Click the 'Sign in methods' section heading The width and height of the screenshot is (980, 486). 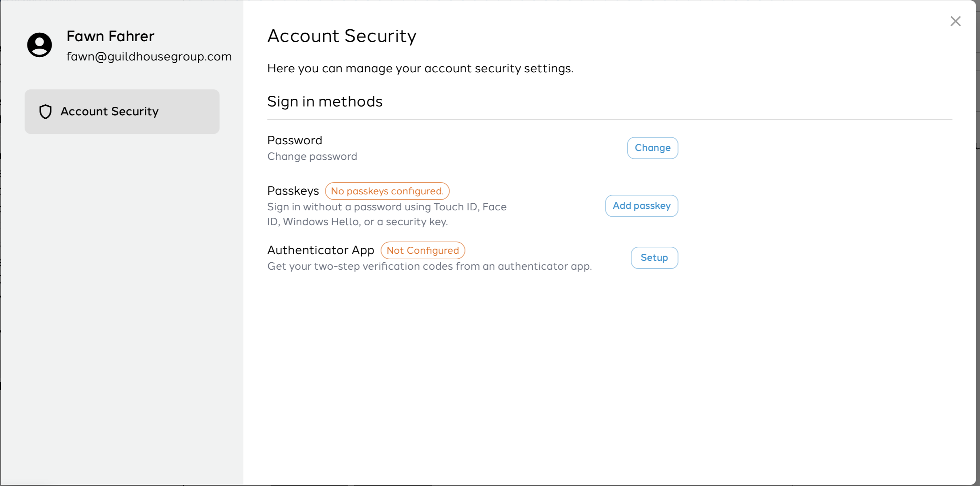325,102
